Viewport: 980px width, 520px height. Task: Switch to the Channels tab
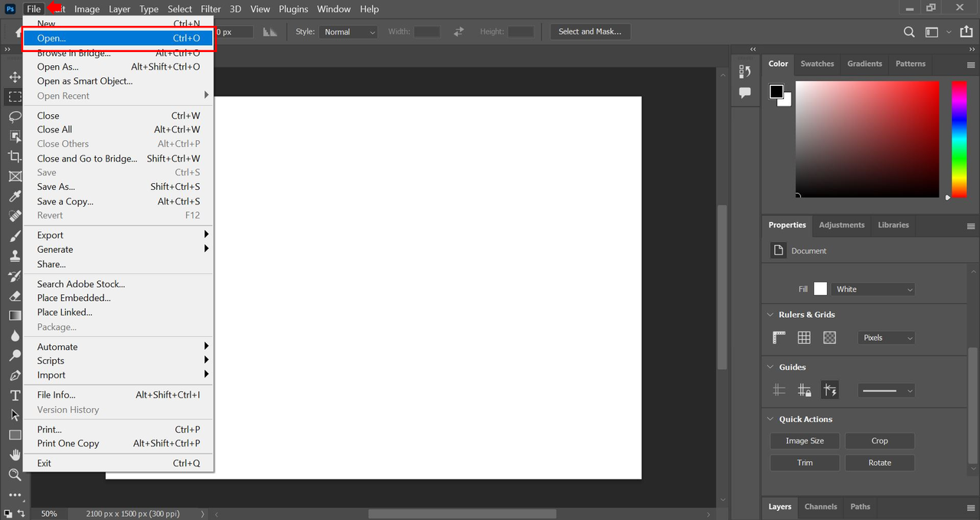821,506
